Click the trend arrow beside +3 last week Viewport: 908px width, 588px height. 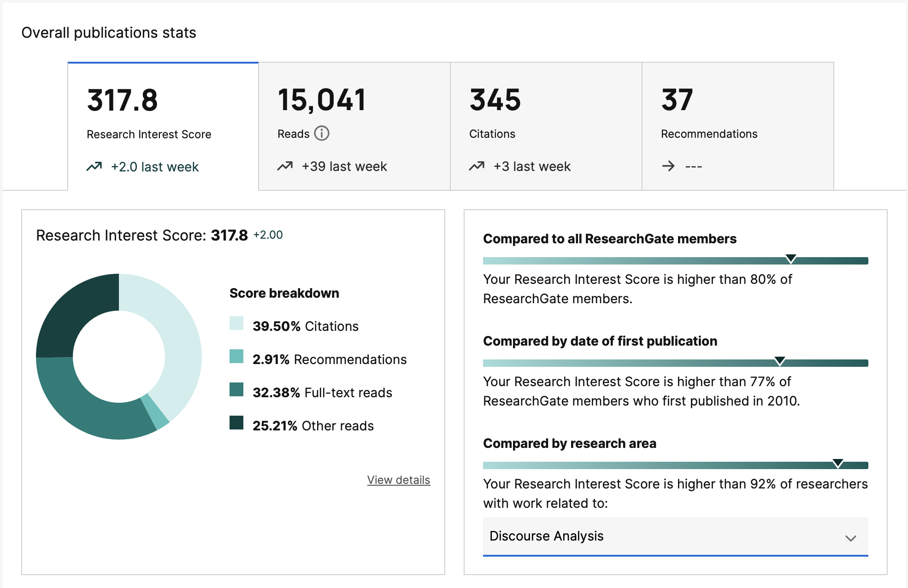click(477, 166)
